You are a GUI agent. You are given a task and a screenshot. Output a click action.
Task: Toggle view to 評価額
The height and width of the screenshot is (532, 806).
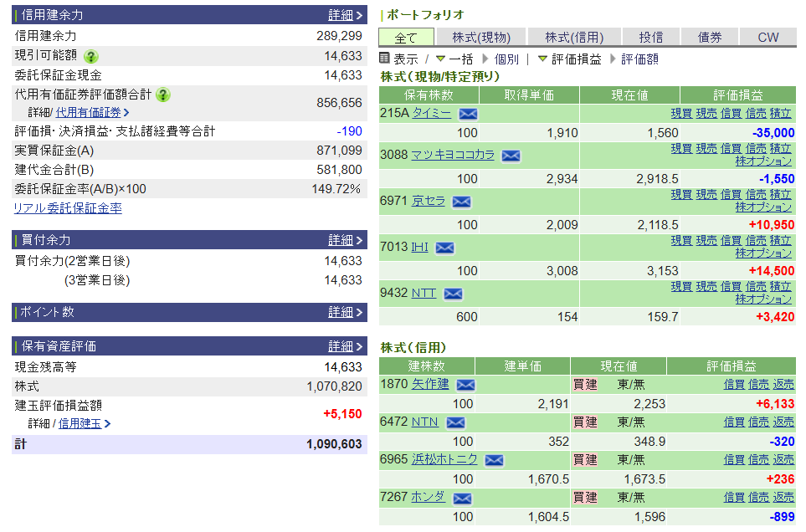639,59
